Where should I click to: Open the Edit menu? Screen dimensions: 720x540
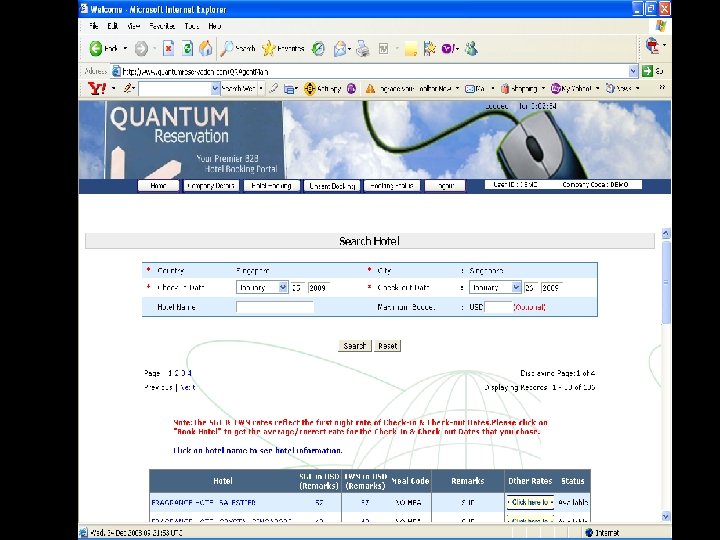coord(112,26)
